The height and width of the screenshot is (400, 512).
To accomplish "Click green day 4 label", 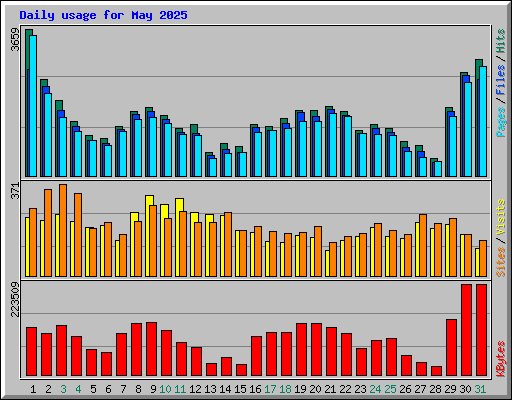I will (x=78, y=389).
